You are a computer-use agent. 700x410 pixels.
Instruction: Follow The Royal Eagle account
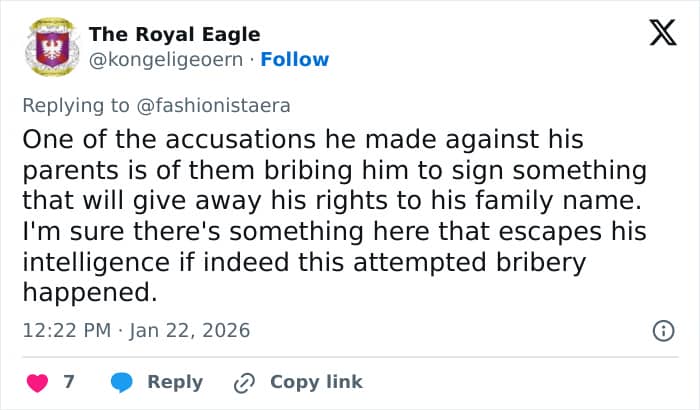point(295,59)
